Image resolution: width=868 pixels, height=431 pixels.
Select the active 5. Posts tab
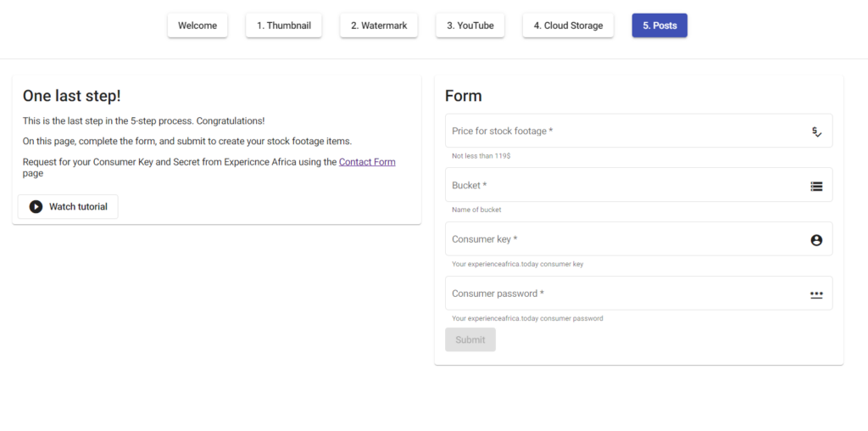(x=659, y=25)
